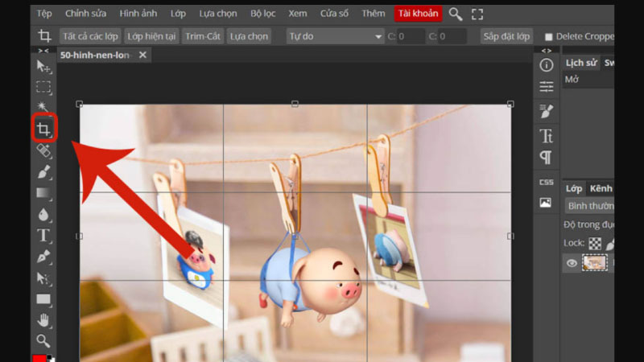Image resolution: width=644 pixels, height=362 pixels.
Task: Open the Tự do crop ratio dropdown
Action: click(335, 36)
